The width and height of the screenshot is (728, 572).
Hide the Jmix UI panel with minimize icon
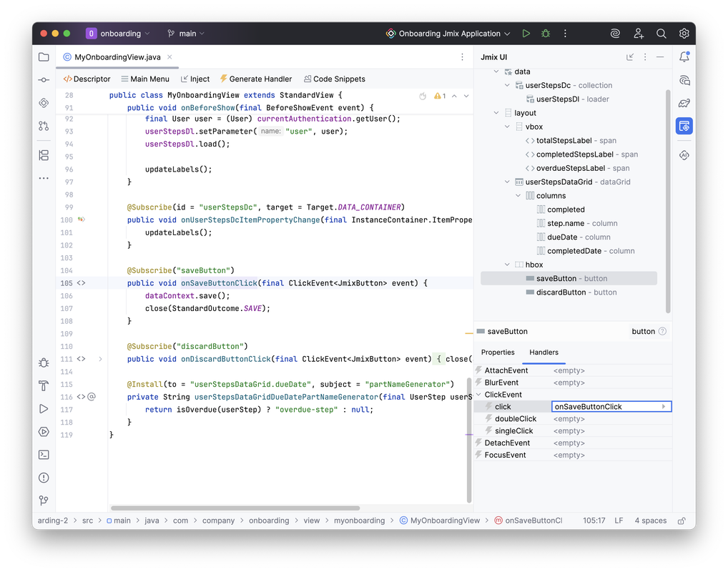(x=660, y=57)
